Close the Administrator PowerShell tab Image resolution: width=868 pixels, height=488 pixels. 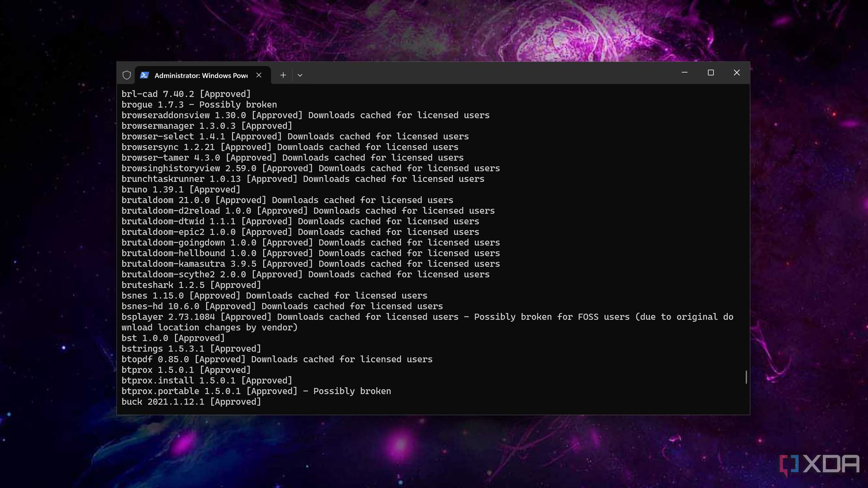pyautogui.click(x=259, y=75)
